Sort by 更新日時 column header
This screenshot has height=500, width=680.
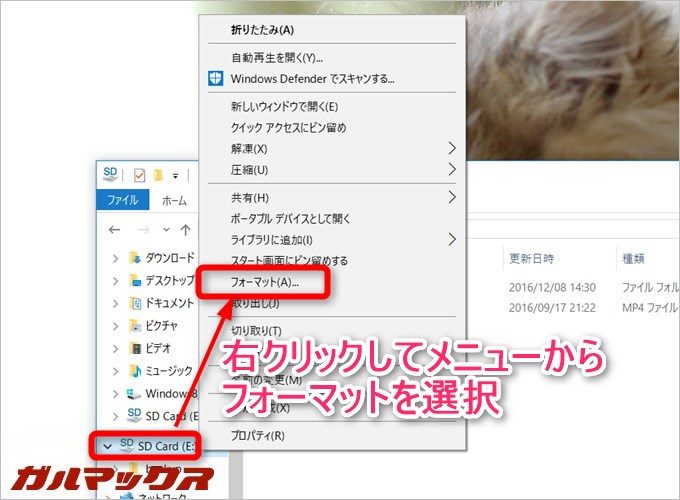coord(531,259)
